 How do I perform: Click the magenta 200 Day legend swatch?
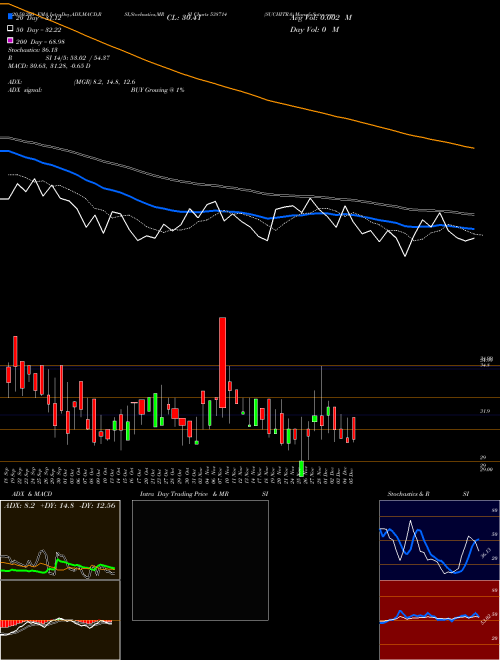coord(11,41)
